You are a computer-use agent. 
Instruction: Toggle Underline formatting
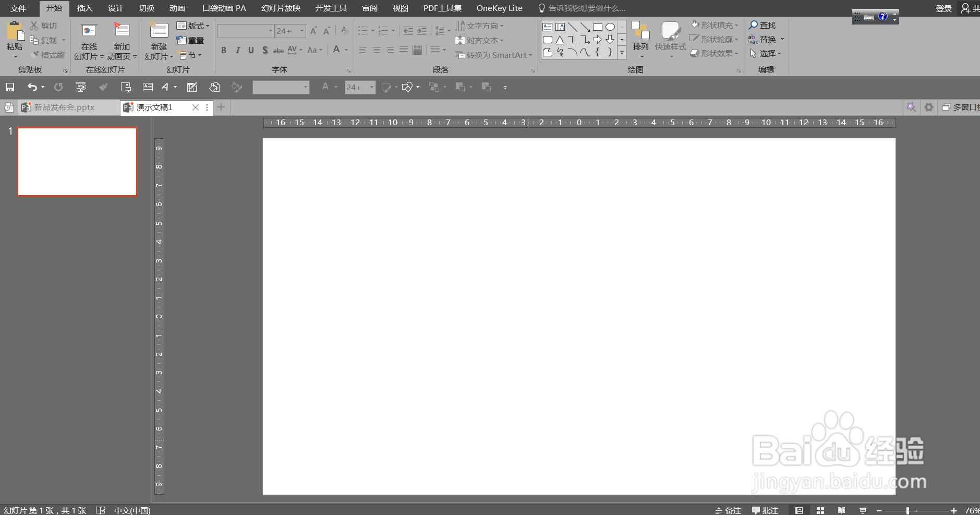251,50
